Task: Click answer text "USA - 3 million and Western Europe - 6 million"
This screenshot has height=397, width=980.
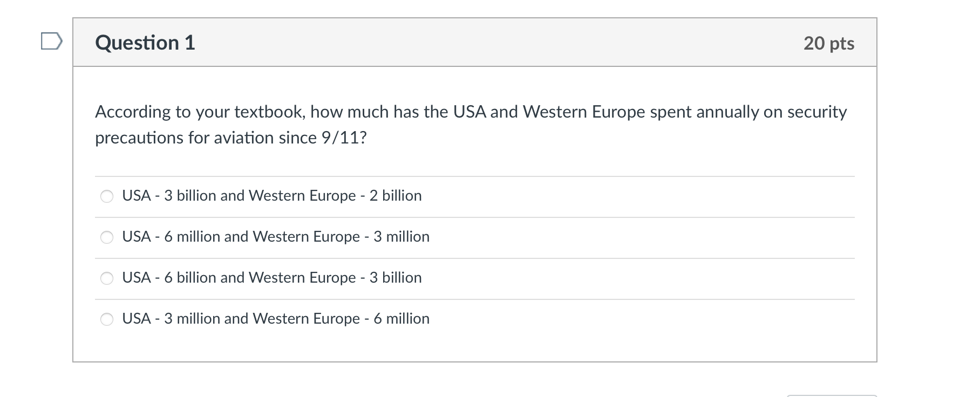Action: pyautogui.click(x=275, y=318)
